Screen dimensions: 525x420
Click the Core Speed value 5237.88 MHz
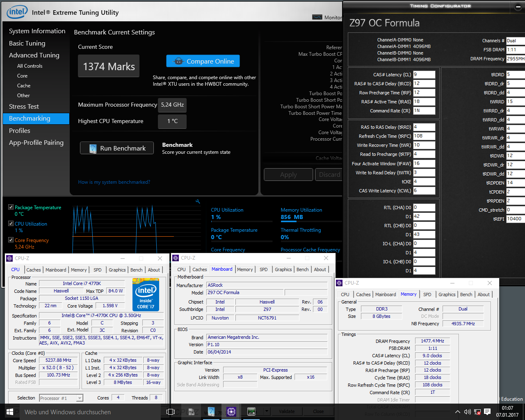click(58, 360)
